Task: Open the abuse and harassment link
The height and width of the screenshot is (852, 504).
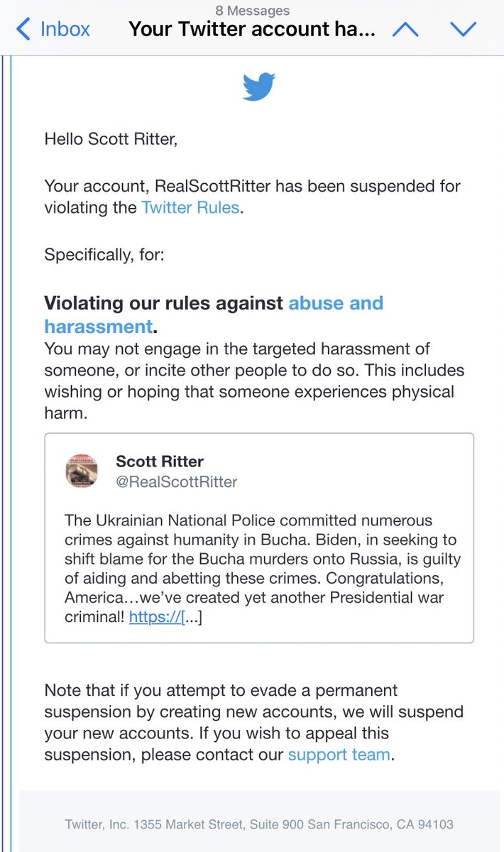Action: pyautogui.click(x=335, y=303)
